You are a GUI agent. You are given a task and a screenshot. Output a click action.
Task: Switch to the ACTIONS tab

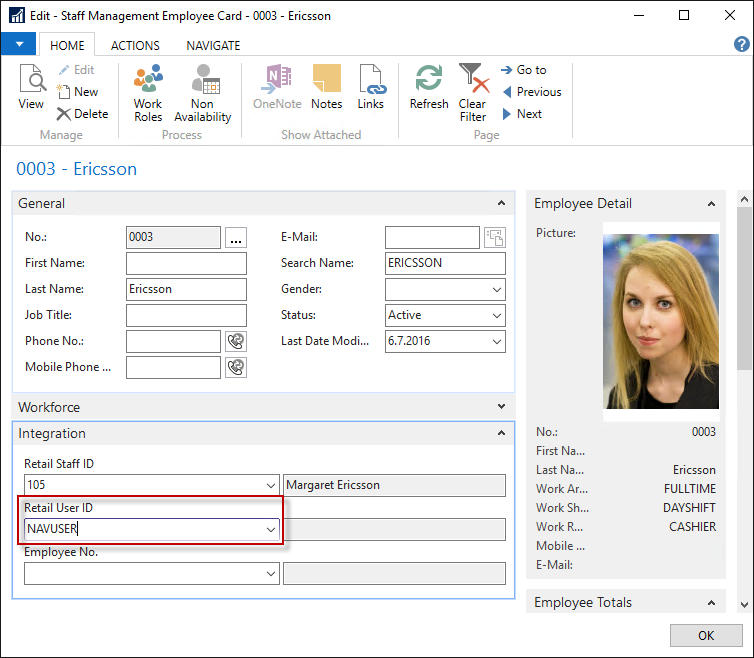[135, 45]
